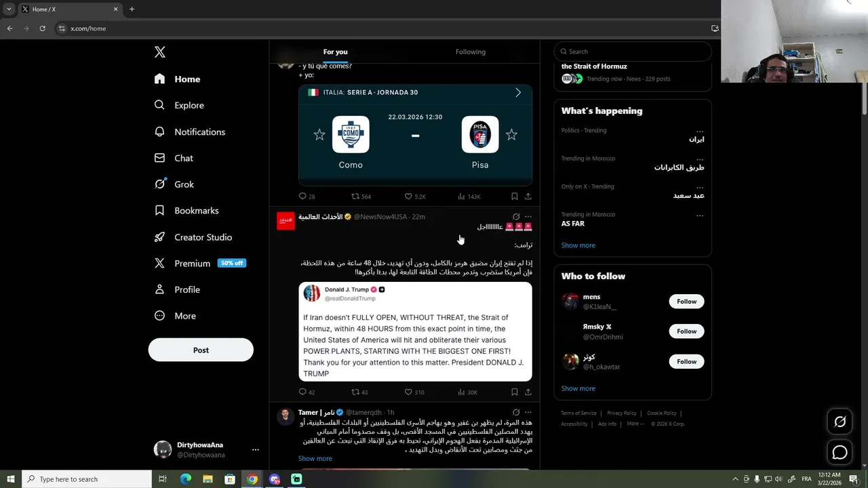The image size is (868, 488).
Task: Open the Windows Start menu
Action: 11,479
